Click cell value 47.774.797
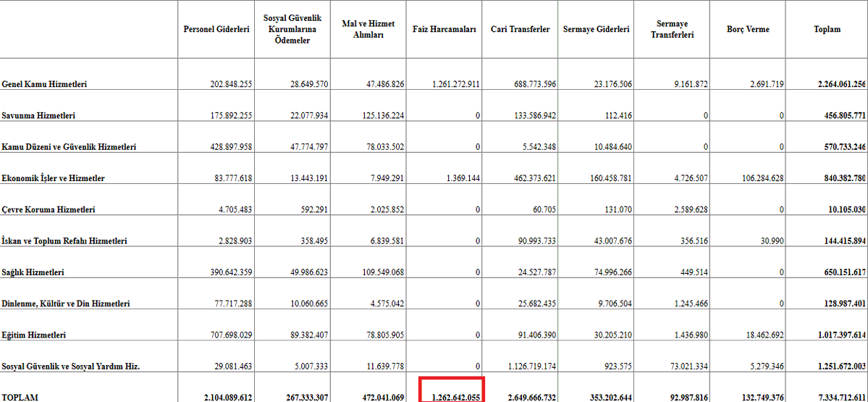The width and height of the screenshot is (868, 402). pos(309,147)
